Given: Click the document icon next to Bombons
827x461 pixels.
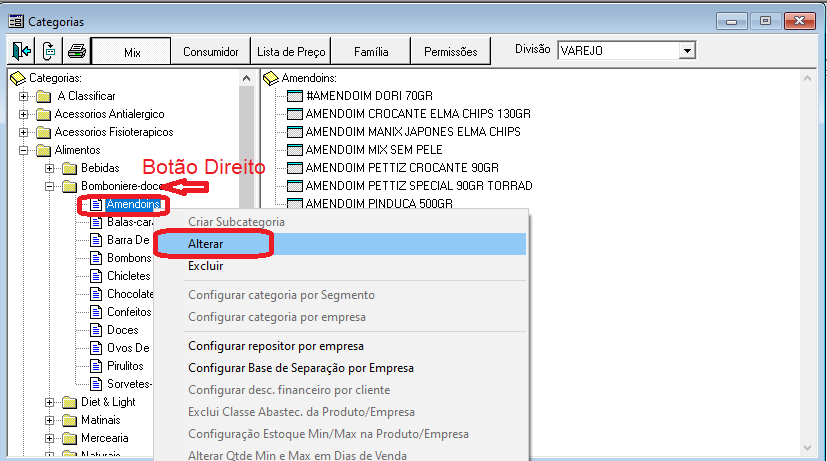Looking at the screenshot, I should (96, 258).
